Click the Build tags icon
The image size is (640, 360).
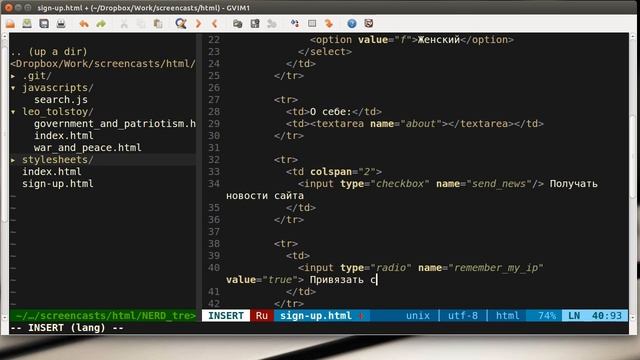click(312, 24)
